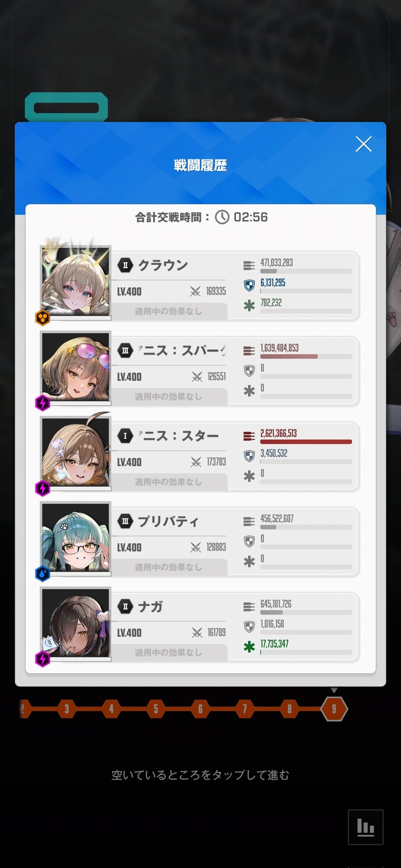Tap the clock icon by 合計交戦時間
This screenshot has width=401, height=868.
(x=222, y=217)
